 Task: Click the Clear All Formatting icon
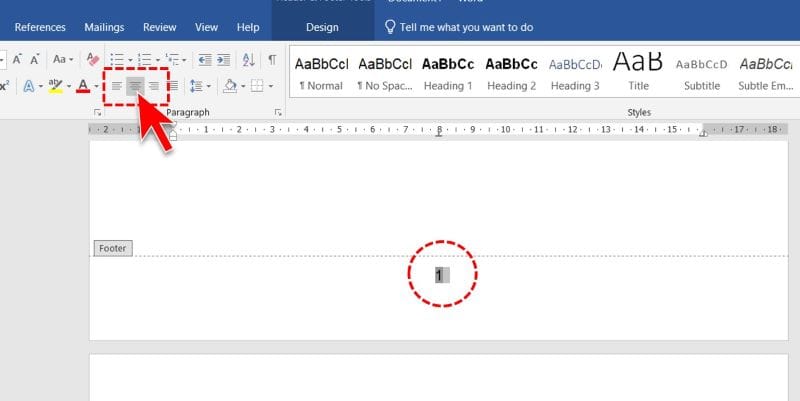click(x=93, y=60)
